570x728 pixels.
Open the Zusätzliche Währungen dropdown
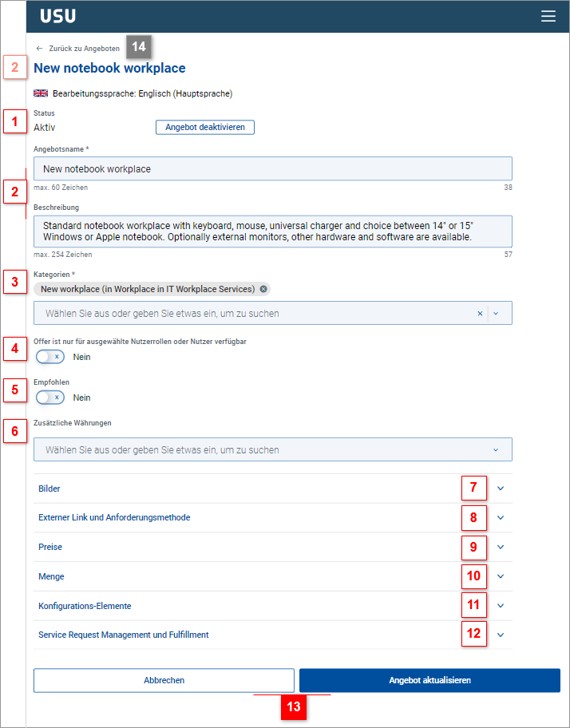tap(496, 450)
